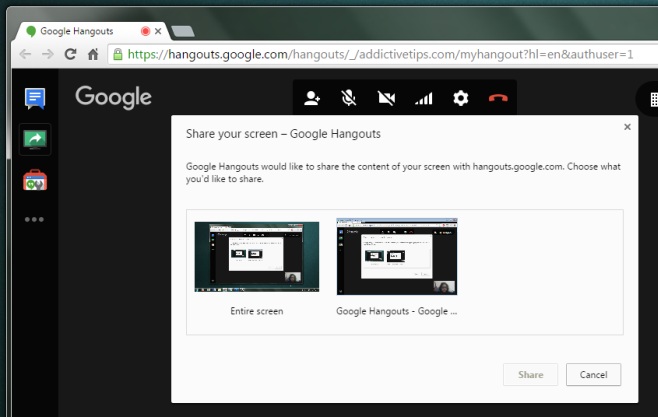The width and height of the screenshot is (658, 417).
Task: Open the chat panel icon in sidebar
Action: click(x=35, y=98)
